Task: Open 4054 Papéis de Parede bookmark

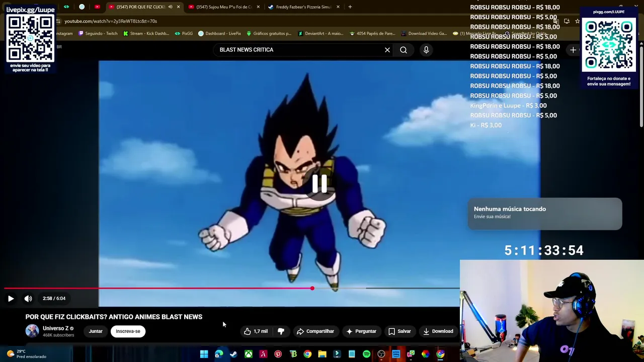Action: (372, 34)
